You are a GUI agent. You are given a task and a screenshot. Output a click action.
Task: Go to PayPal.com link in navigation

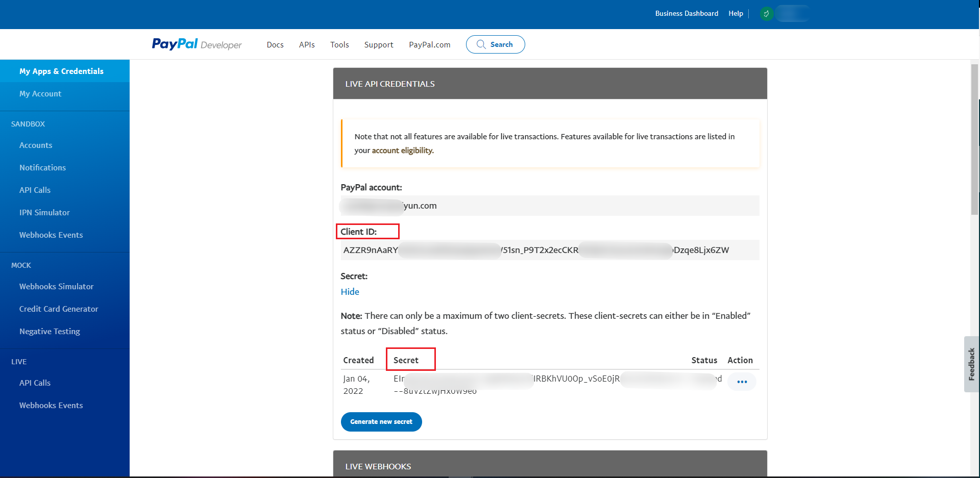coord(430,45)
